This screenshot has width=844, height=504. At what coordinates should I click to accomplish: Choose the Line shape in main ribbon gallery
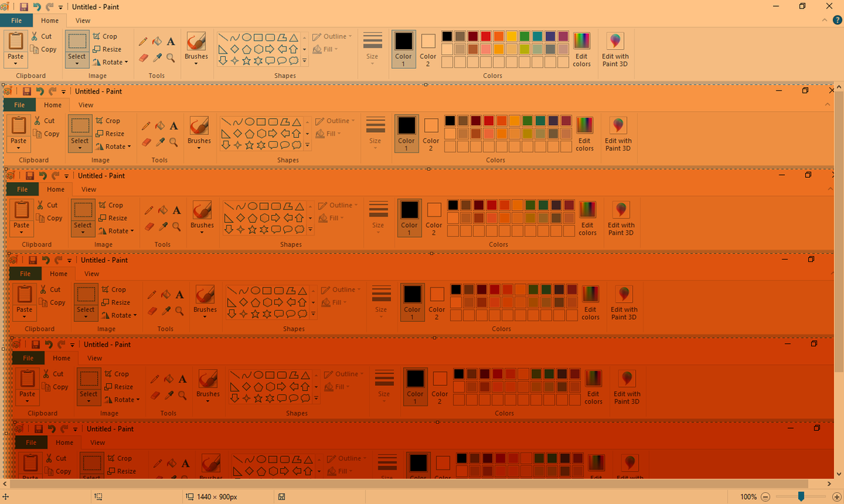(x=222, y=37)
